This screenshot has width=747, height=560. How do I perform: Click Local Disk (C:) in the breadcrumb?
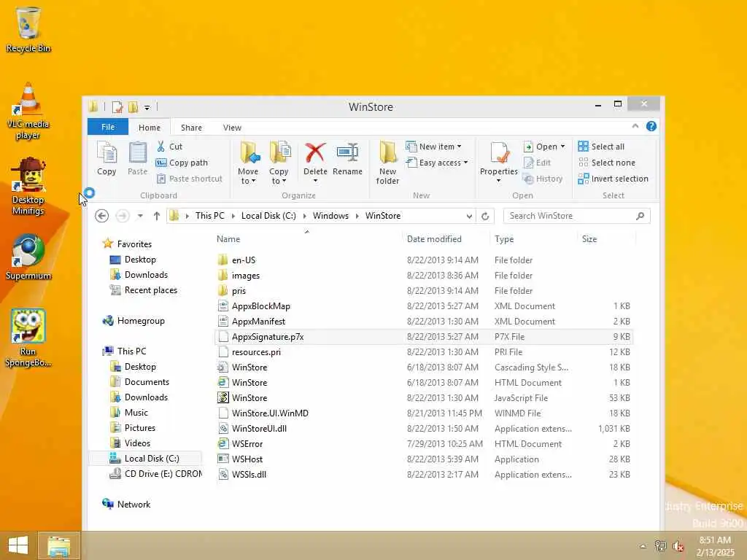pos(268,216)
